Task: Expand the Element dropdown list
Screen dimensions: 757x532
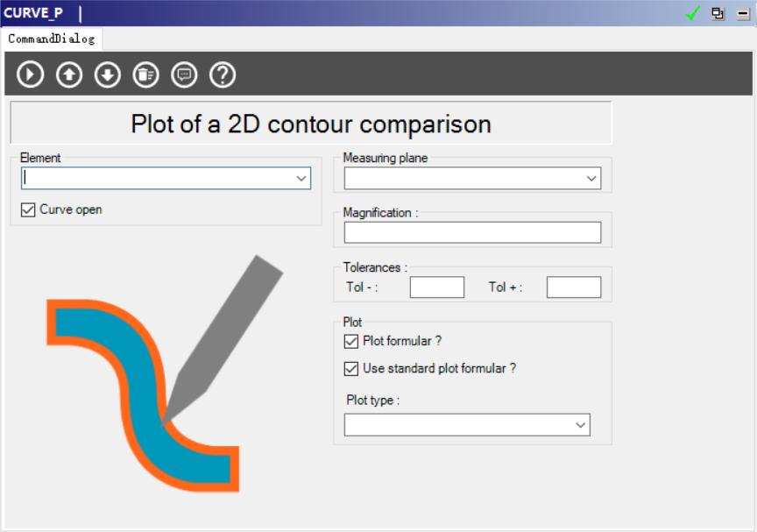Action: pos(301,179)
